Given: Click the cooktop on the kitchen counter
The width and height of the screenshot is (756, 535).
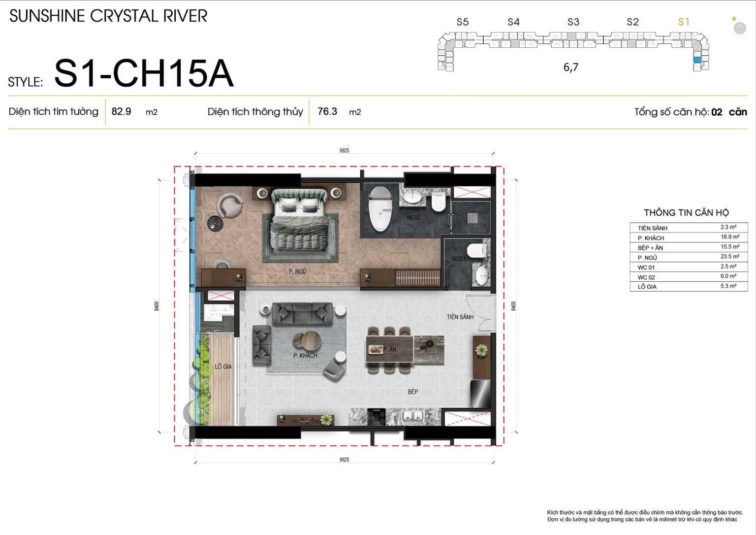Looking at the screenshot, I should coord(377,417).
